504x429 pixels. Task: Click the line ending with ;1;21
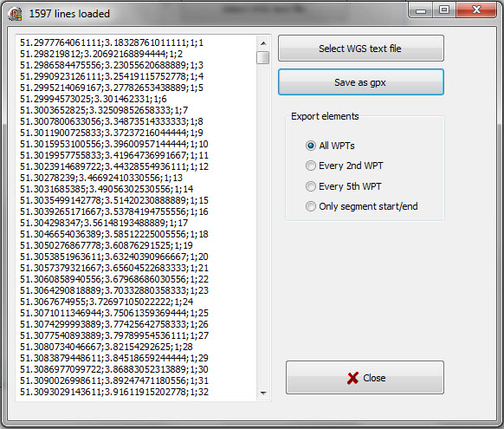114,268
